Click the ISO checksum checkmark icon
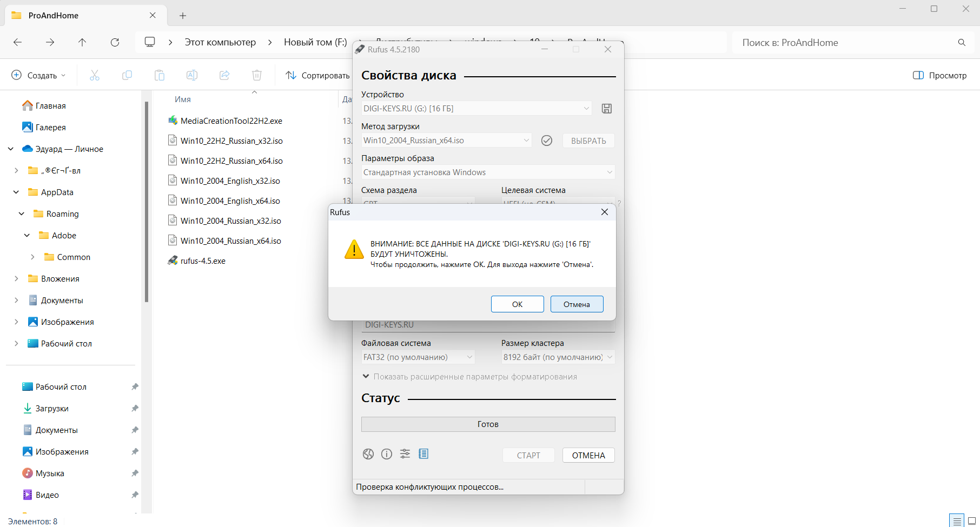 click(547, 141)
